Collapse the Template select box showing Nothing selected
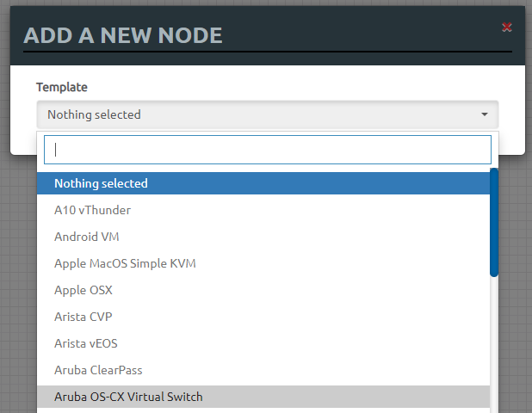 pos(258,114)
